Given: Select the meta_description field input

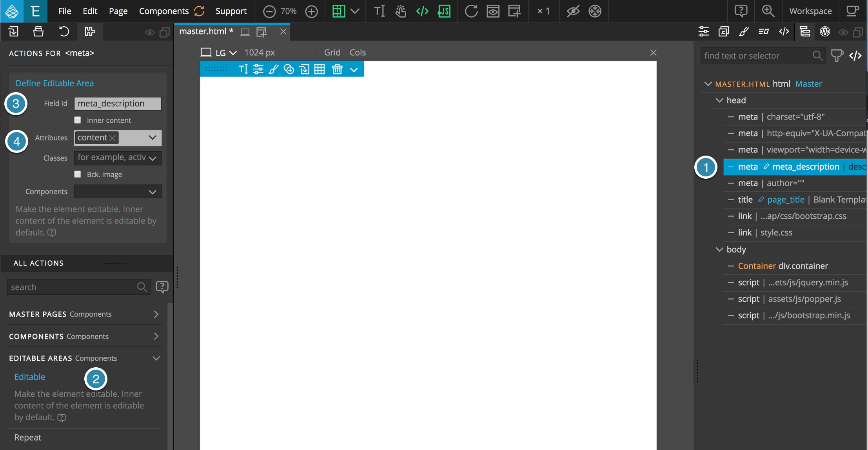Looking at the screenshot, I should coord(117,103).
